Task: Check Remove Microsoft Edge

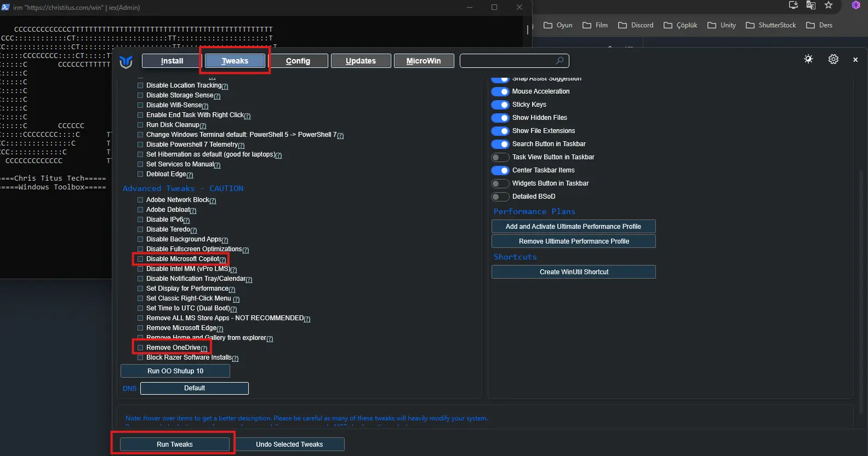Action: tap(140, 328)
